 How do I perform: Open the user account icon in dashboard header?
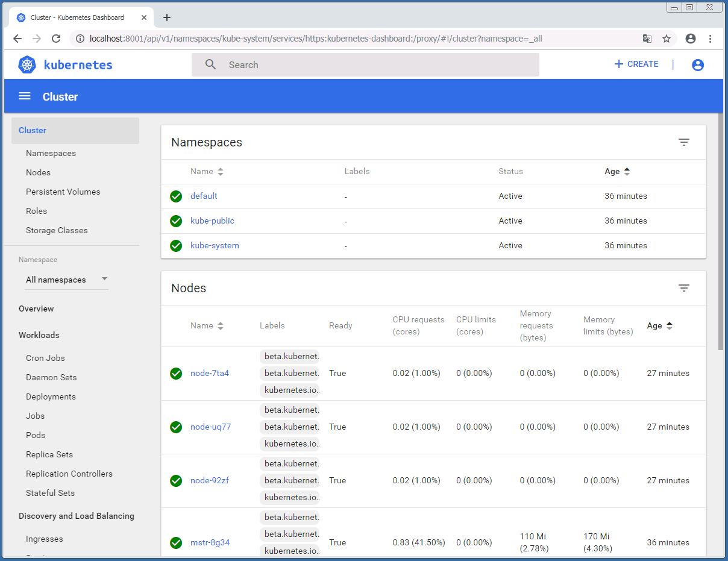coord(698,64)
